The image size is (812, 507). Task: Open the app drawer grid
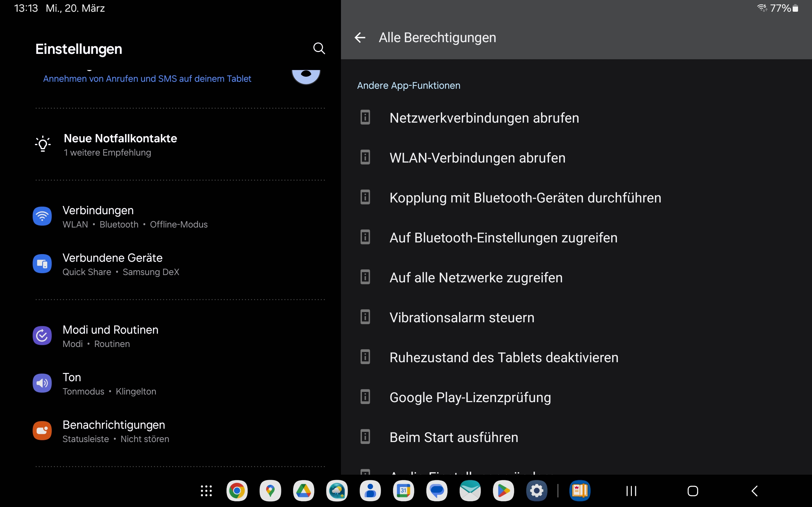[206, 491]
